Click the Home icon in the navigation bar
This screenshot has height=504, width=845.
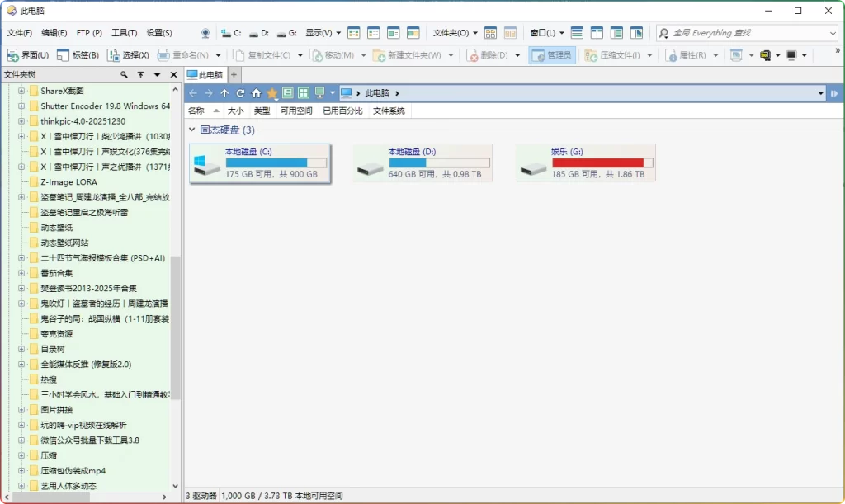pyautogui.click(x=257, y=92)
